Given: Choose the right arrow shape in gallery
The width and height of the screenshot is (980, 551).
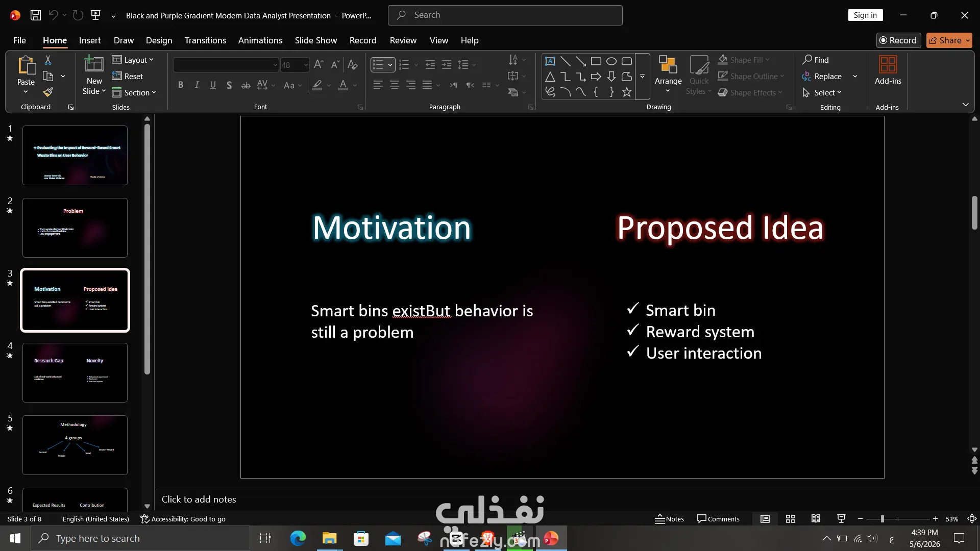Looking at the screenshot, I should point(596,77).
